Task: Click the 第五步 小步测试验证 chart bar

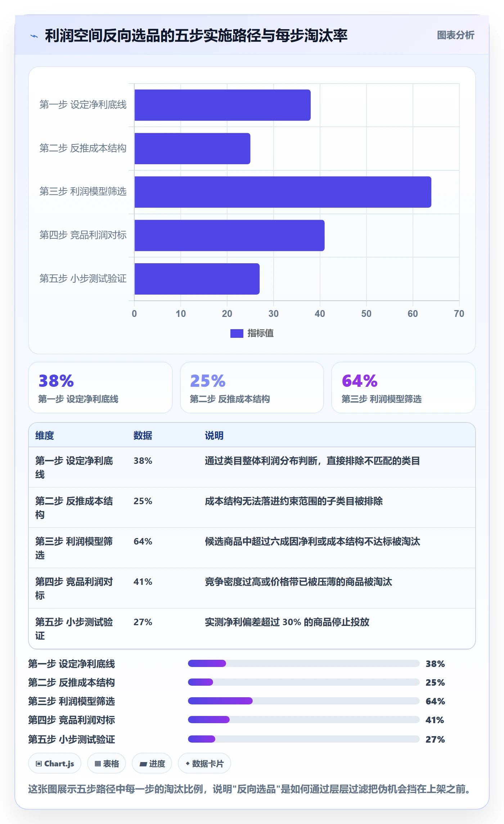Action: (197, 279)
